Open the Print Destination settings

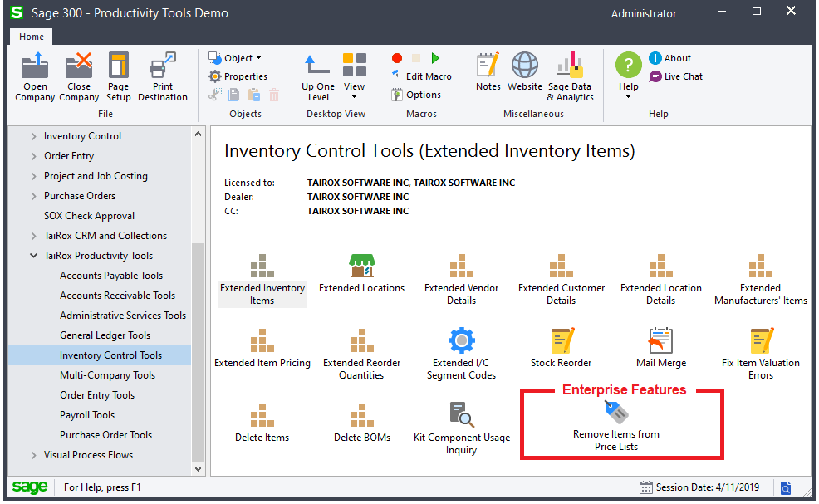point(163,66)
